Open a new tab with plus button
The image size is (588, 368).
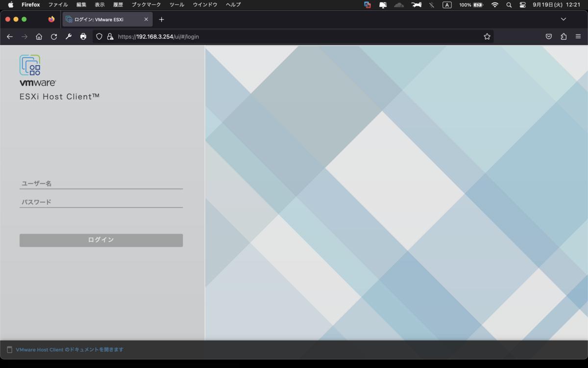point(162,20)
